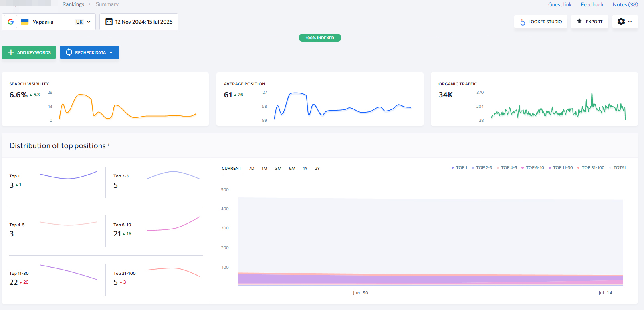This screenshot has height=310, width=644.
Task: Expand the Украина region dropdown
Action: 89,22
